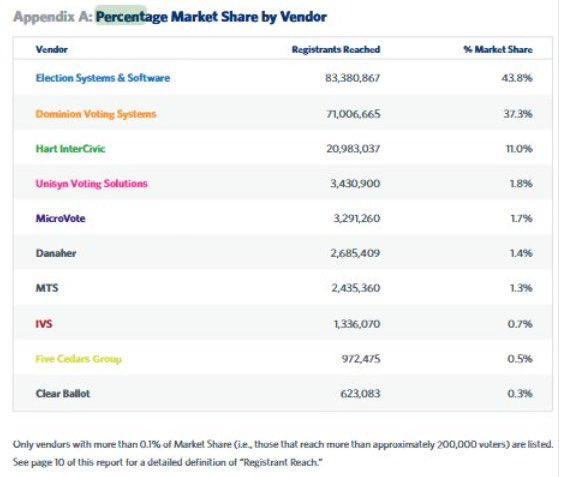Viewport: 567px width, 477px height.
Task: Click the 20,983,037 registrants value
Action: point(353,149)
